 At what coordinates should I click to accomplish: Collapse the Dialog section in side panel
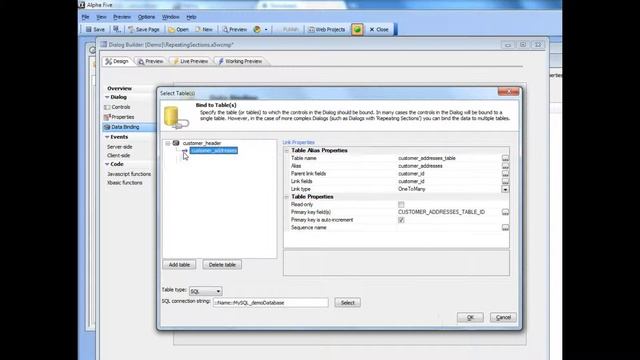point(107,97)
